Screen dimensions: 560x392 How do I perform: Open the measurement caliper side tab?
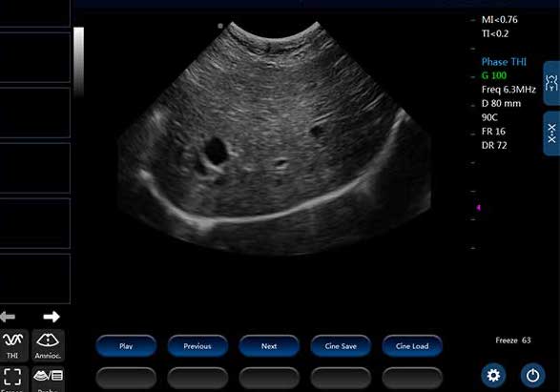click(x=551, y=134)
